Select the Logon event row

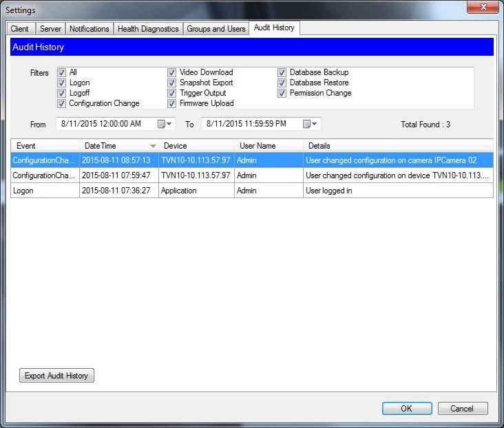(252, 191)
